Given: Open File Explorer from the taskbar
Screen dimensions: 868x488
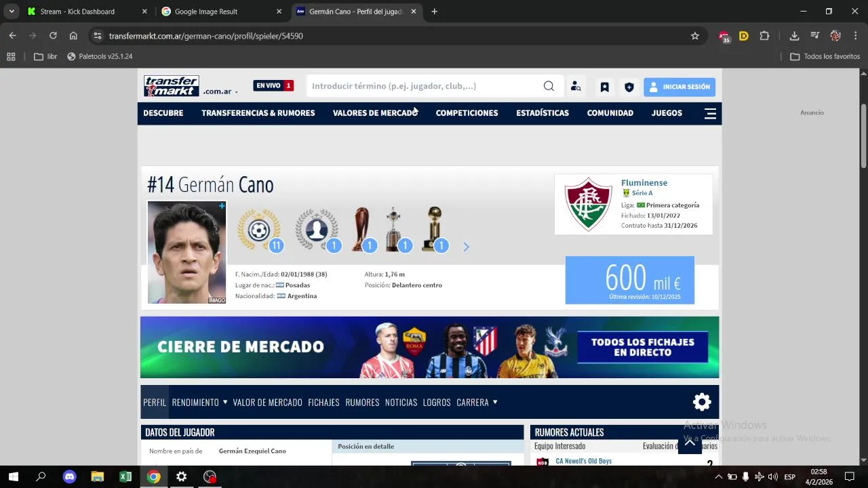Looking at the screenshot, I should click(x=98, y=476).
